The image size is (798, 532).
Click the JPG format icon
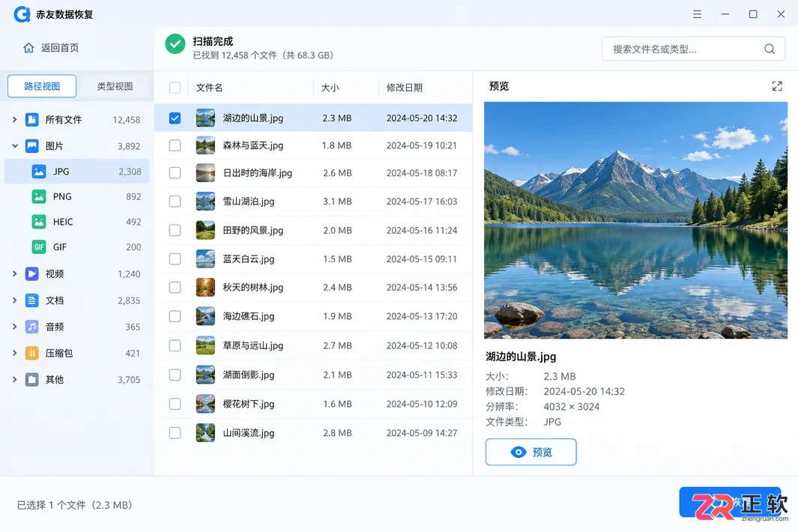coord(39,172)
